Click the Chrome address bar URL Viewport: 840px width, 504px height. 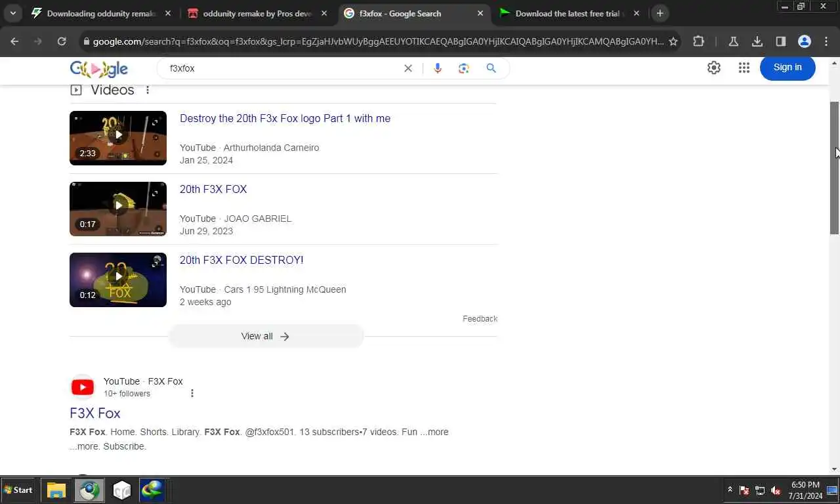tap(378, 41)
